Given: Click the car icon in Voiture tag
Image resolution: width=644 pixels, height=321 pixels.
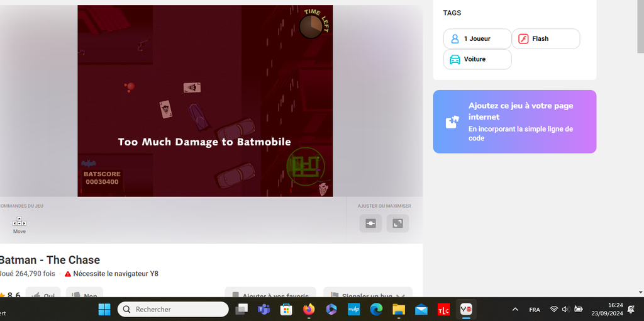Looking at the screenshot, I should point(455,59).
